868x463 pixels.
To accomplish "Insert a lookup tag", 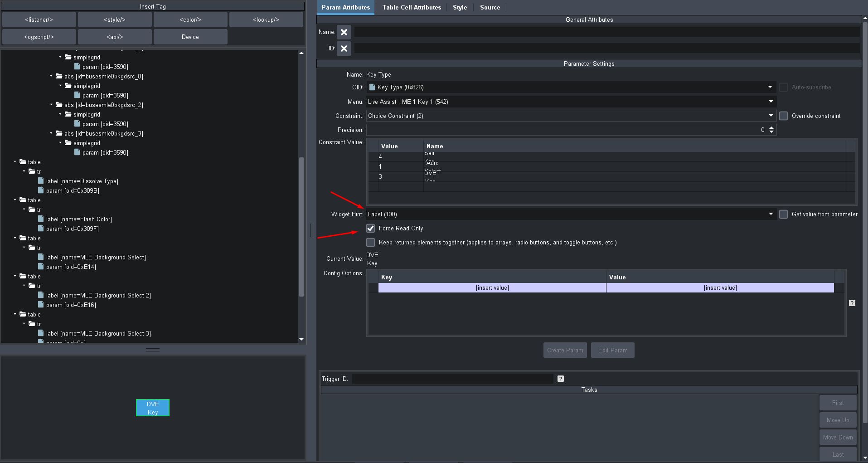I will click(x=266, y=19).
